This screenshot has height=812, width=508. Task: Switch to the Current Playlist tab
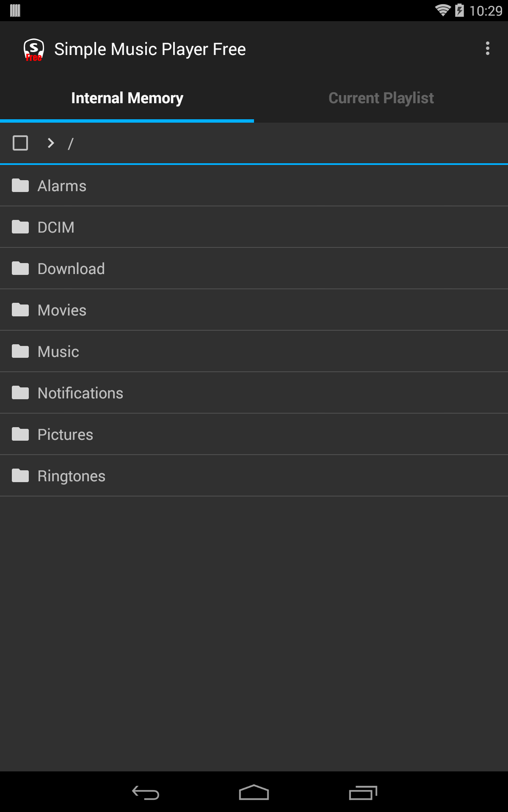tap(381, 98)
